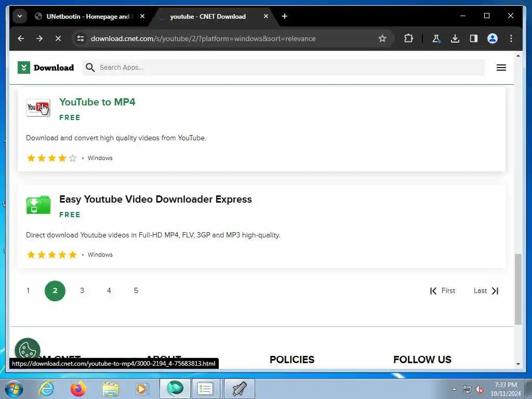Image resolution: width=532 pixels, height=399 pixels.
Task: Open Windows Explorer folder in taskbar
Action: pos(110,389)
